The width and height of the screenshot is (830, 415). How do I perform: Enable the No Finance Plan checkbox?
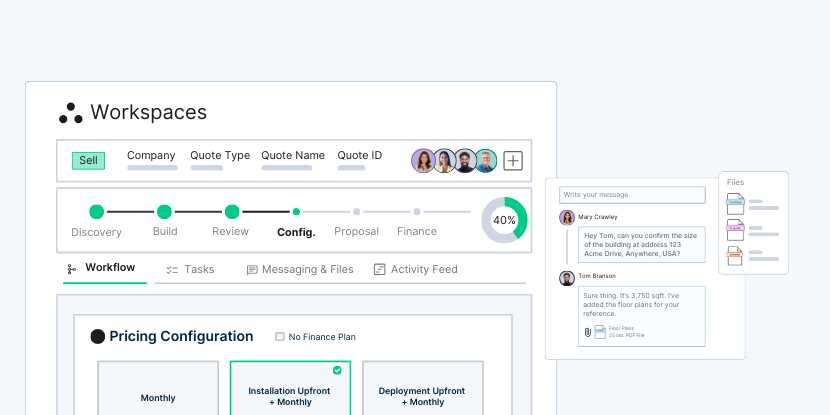click(280, 337)
